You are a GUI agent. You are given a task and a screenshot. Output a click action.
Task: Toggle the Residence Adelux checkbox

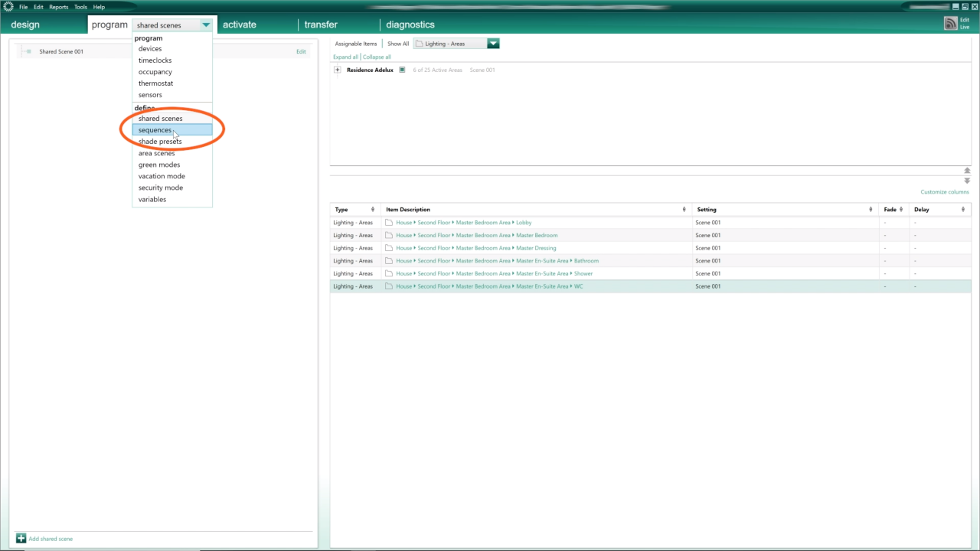point(402,70)
